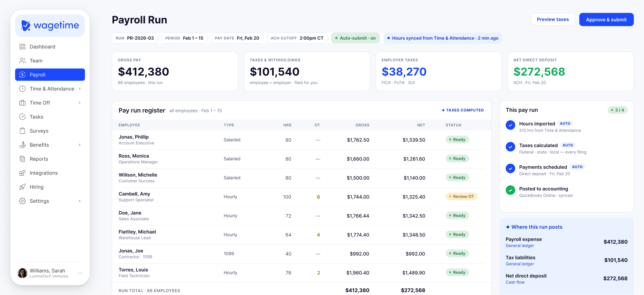Screen dimensions: 644x295
Task: Click the General ledger link under Payroll expense
Action: click(x=520, y=246)
